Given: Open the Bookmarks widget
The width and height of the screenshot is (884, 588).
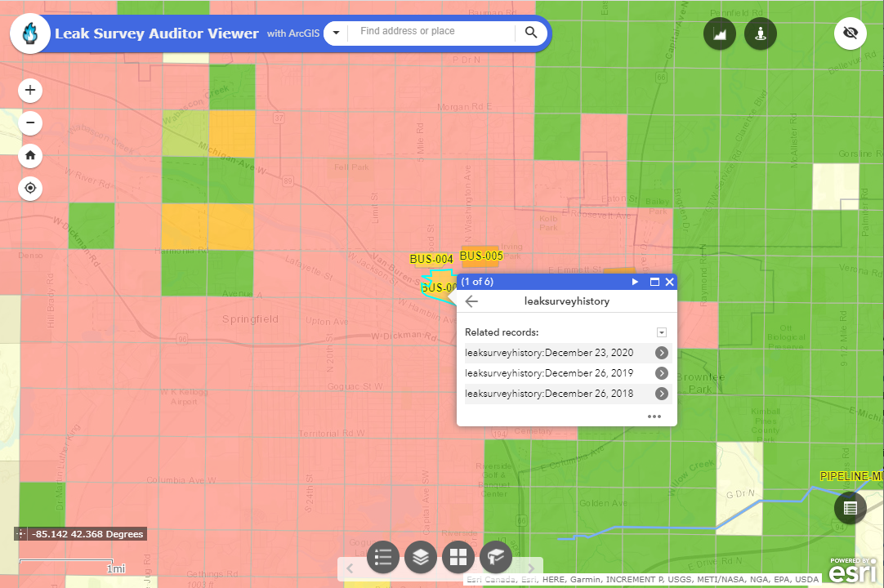Looking at the screenshot, I should pos(495,557).
